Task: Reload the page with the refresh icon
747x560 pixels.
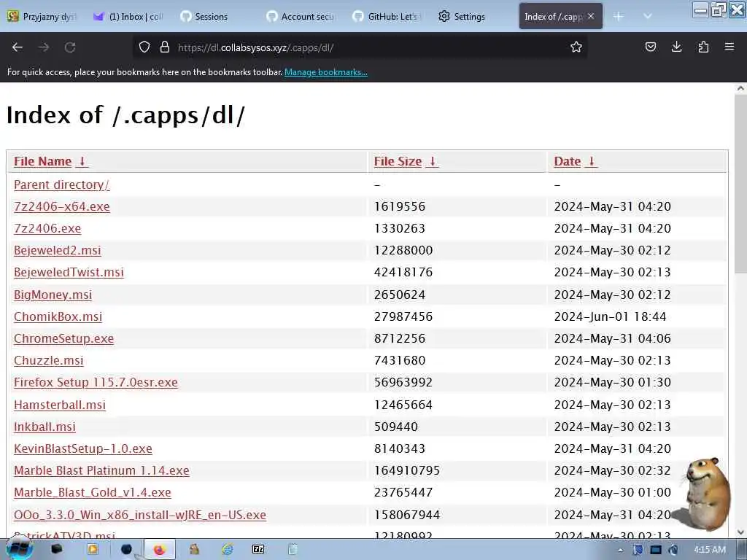Action: (x=70, y=47)
